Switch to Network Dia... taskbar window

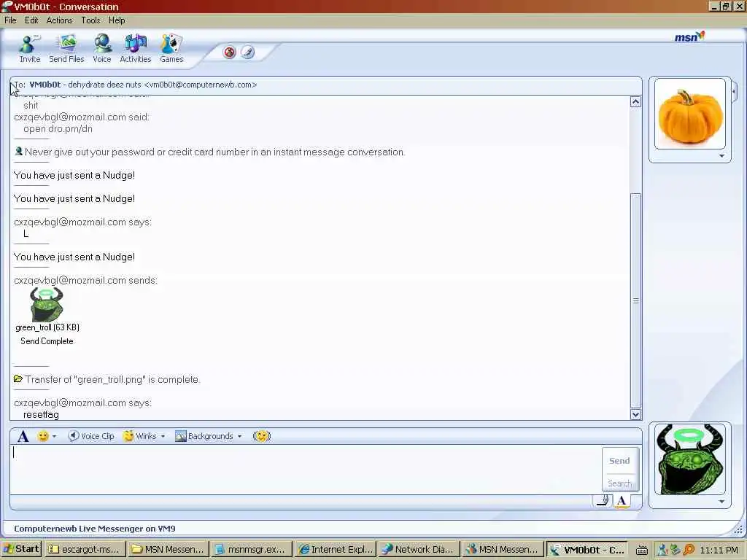tap(419, 549)
